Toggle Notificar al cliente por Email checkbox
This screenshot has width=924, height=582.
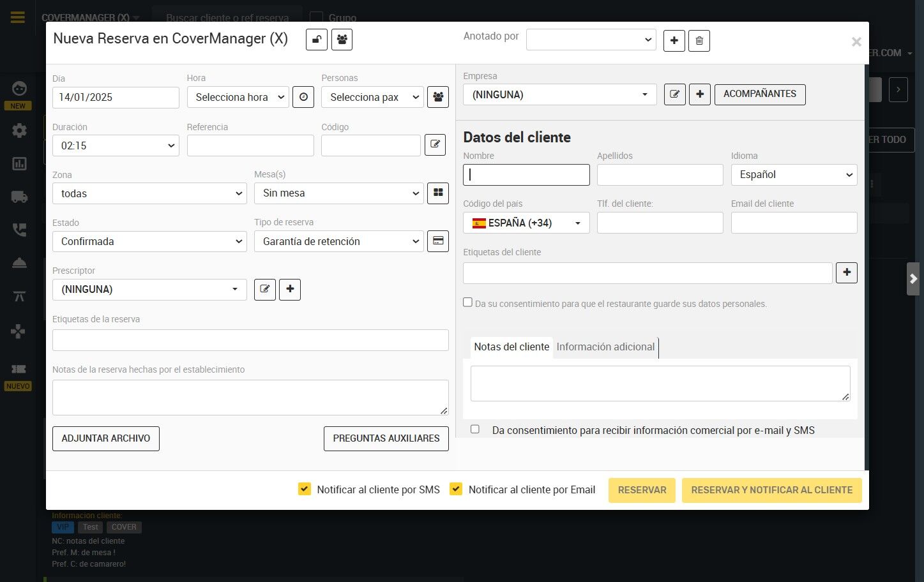456,489
